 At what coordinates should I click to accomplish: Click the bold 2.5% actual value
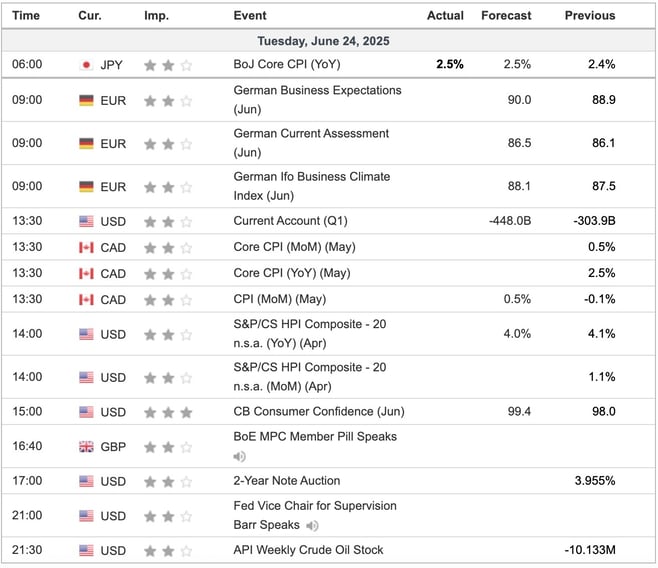(x=450, y=64)
